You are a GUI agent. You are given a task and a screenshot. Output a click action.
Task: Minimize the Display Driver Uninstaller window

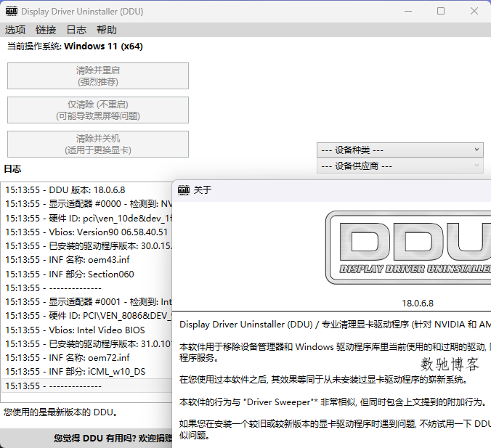[x=408, y=12]
